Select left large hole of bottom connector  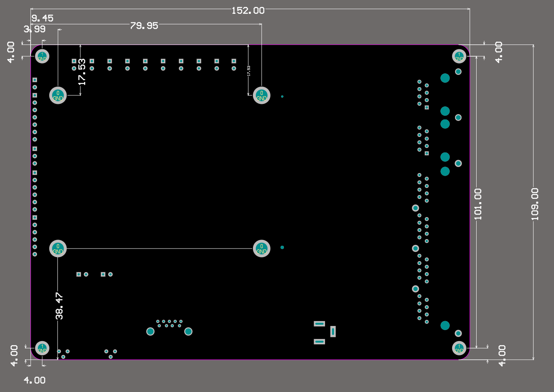tap(150, 331)
